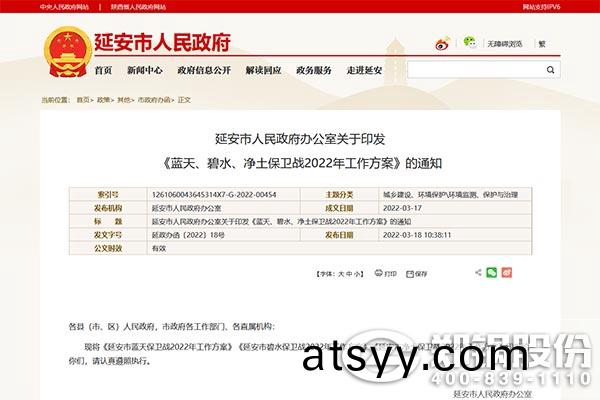This screenshot has width=600, height=400.
Task: Click the 发文字号 label cell
Action: click(x=108, y=235)
